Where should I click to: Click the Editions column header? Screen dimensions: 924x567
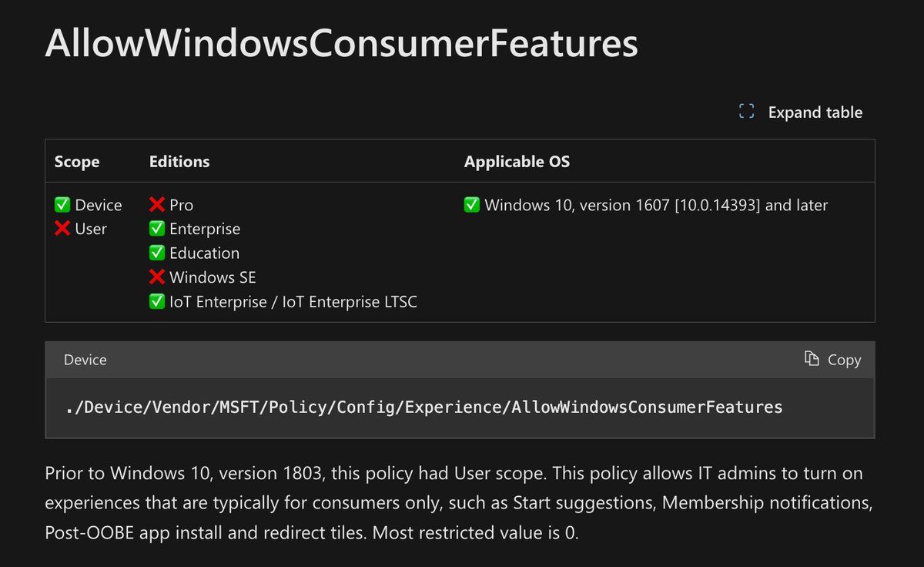(x=179, y=162)
